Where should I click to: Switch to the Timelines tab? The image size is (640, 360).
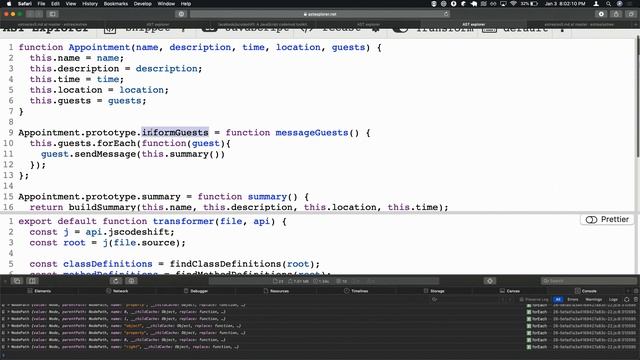[356, 291]
